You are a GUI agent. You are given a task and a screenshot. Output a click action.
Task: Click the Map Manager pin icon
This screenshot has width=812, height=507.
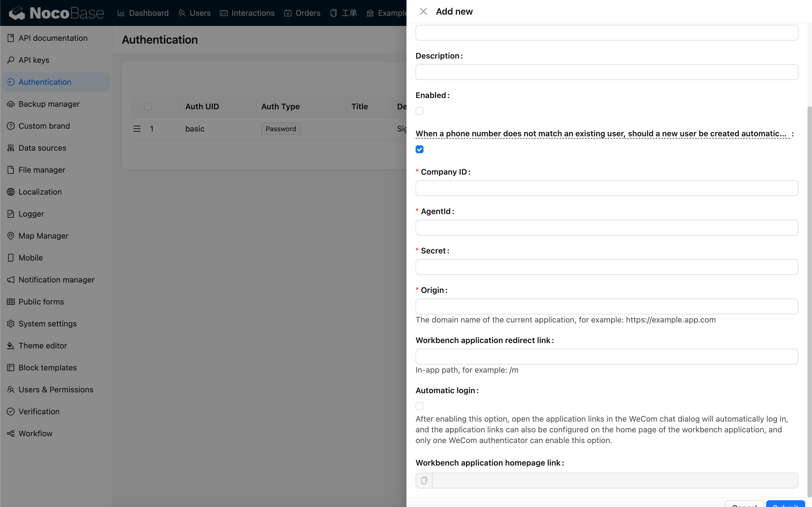[11, 236]
